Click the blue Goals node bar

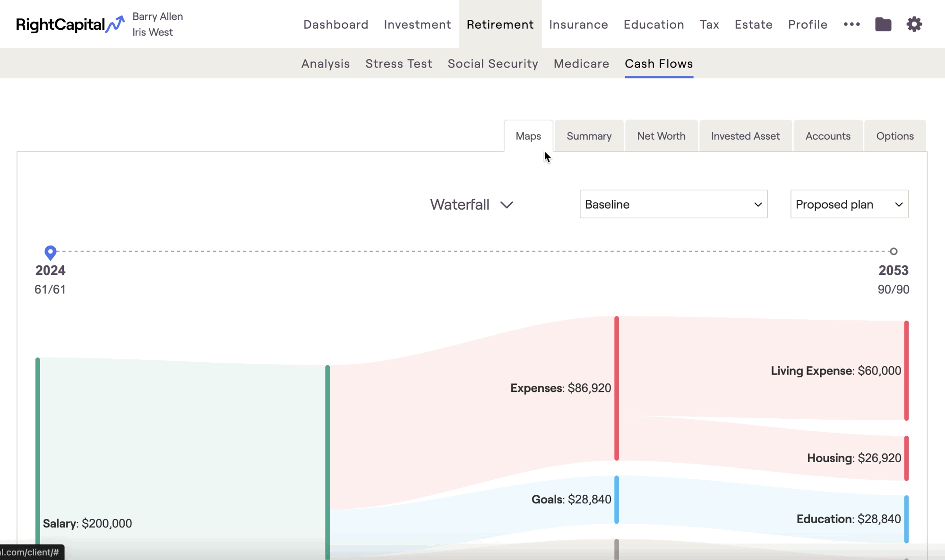617,500
